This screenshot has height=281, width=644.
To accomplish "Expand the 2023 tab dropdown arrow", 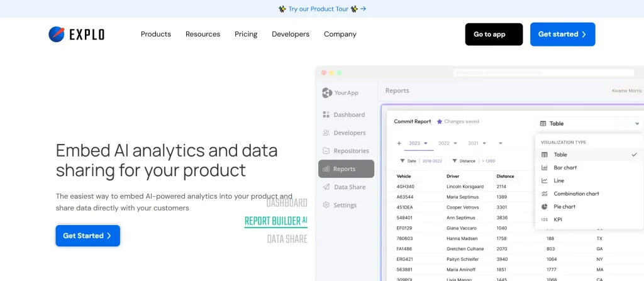I will click(x=426, y=143).
